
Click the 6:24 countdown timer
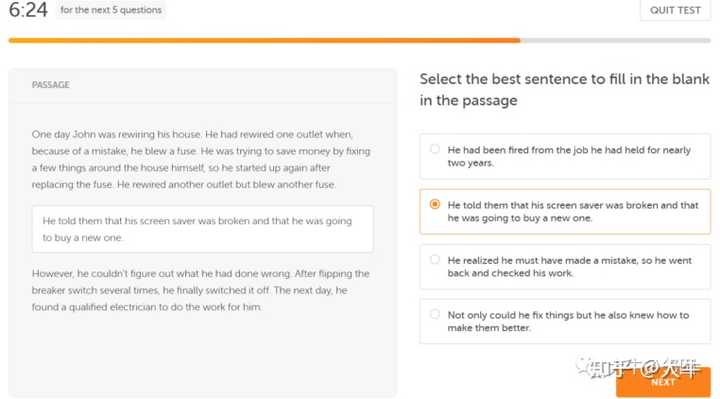coord(28,10)
